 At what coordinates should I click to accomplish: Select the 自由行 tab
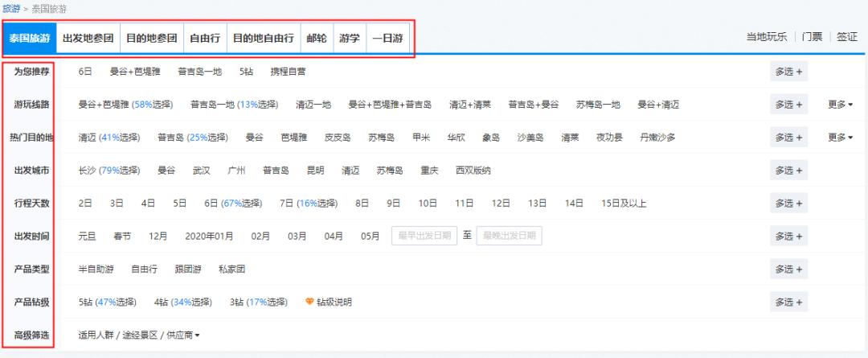point(205,39)
